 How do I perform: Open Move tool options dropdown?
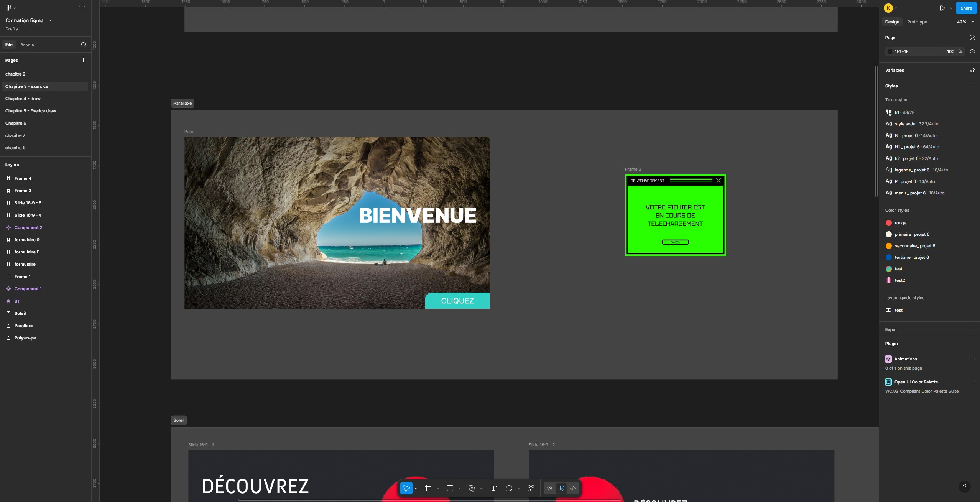416,489
